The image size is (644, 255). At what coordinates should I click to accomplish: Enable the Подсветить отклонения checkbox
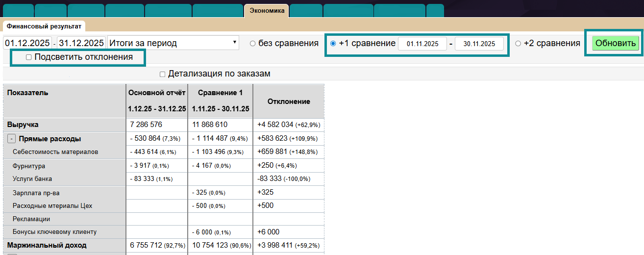(x=29, y=57)
